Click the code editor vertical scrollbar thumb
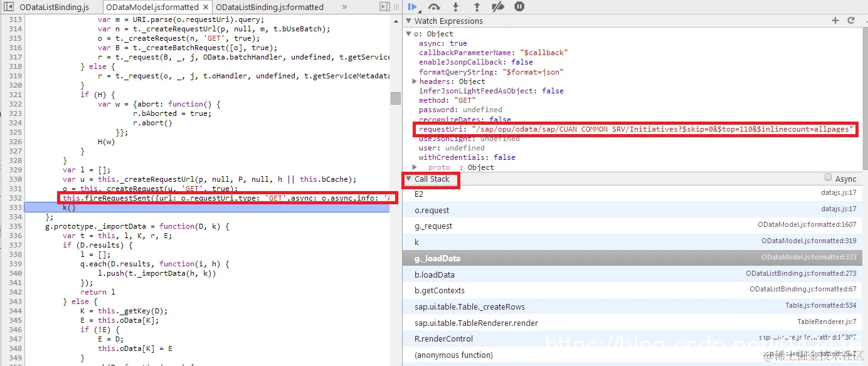868x366 pixels. 395,98
